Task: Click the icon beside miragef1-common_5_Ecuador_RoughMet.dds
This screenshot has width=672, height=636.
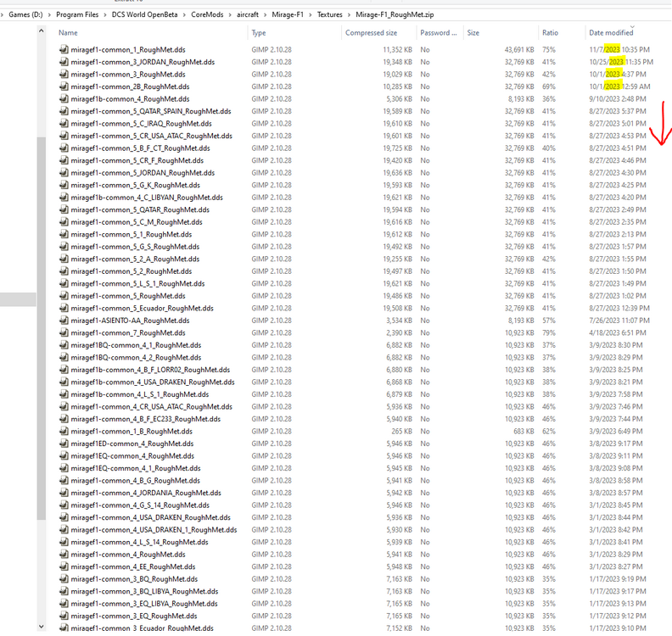Action: tap(64, 309)
